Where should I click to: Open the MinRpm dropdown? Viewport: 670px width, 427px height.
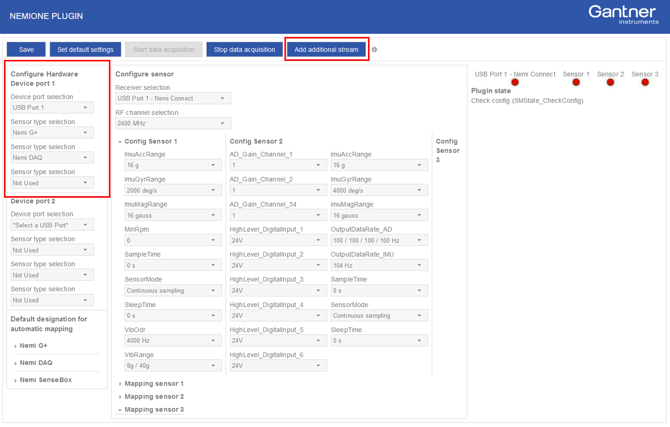pos(173,240)
